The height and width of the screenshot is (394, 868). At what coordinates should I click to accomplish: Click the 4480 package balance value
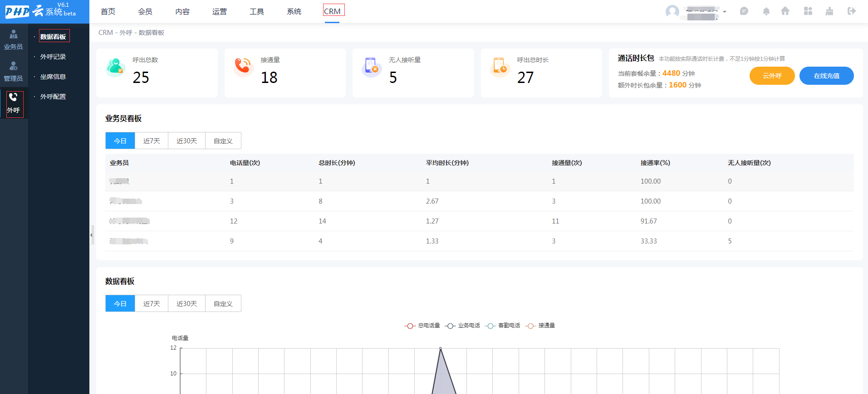click(671, 73)
